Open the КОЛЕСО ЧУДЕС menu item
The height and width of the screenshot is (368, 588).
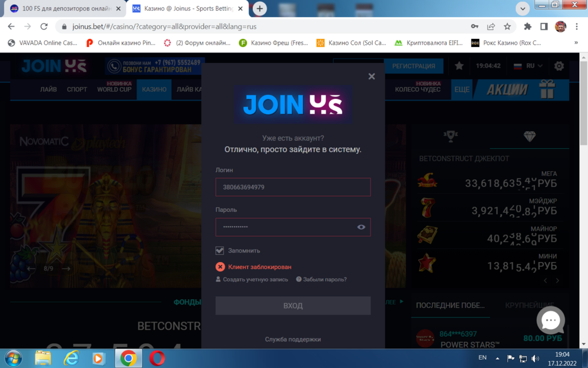coord(417,89)
